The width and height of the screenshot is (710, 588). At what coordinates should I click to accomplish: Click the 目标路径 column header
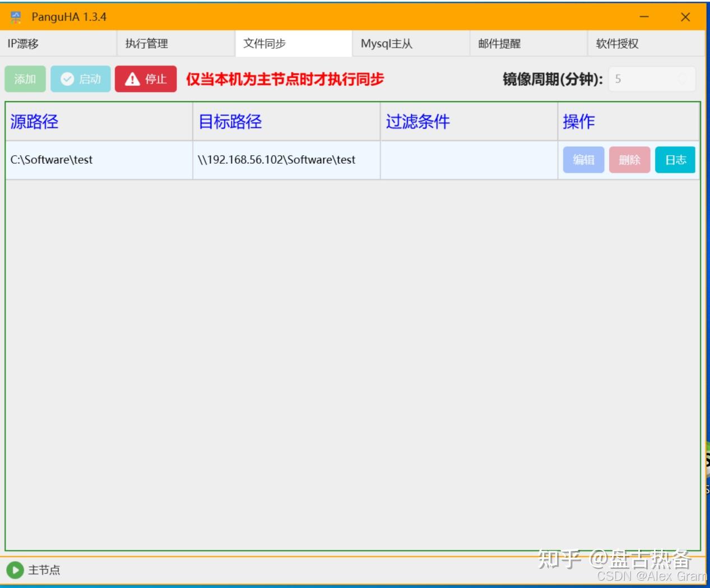[x=286, y=122]
